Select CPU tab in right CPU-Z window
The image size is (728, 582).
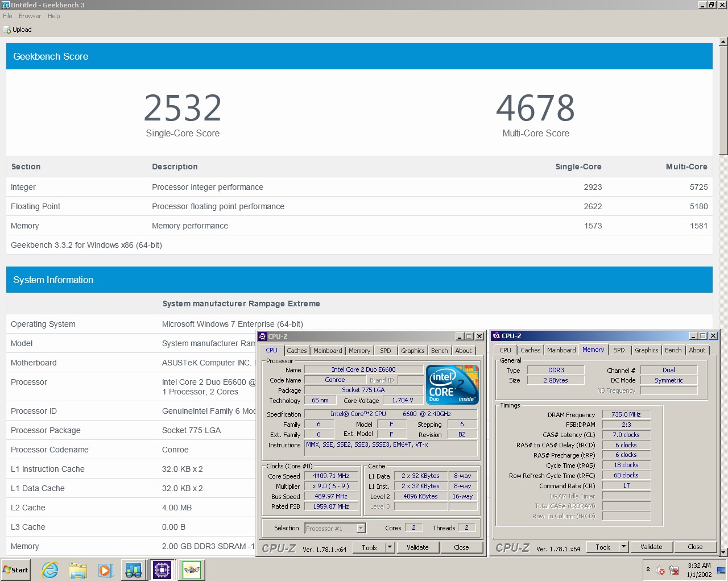[x=505, y=350]
